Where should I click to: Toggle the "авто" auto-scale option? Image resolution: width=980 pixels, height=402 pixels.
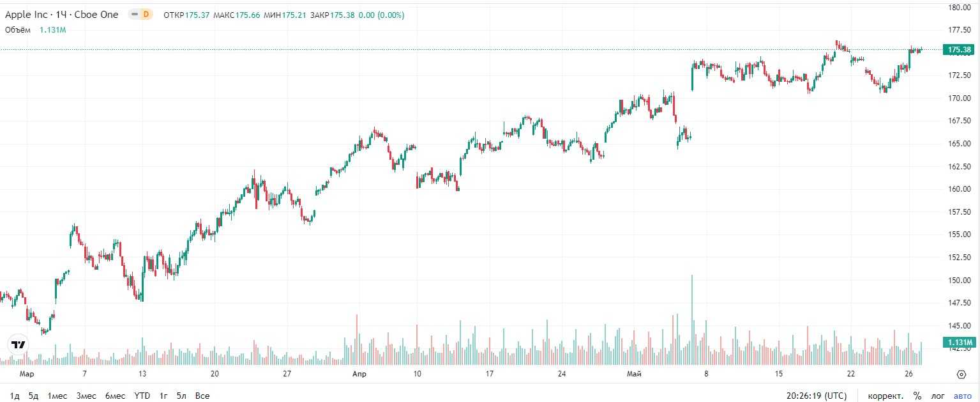click(962, 396)
